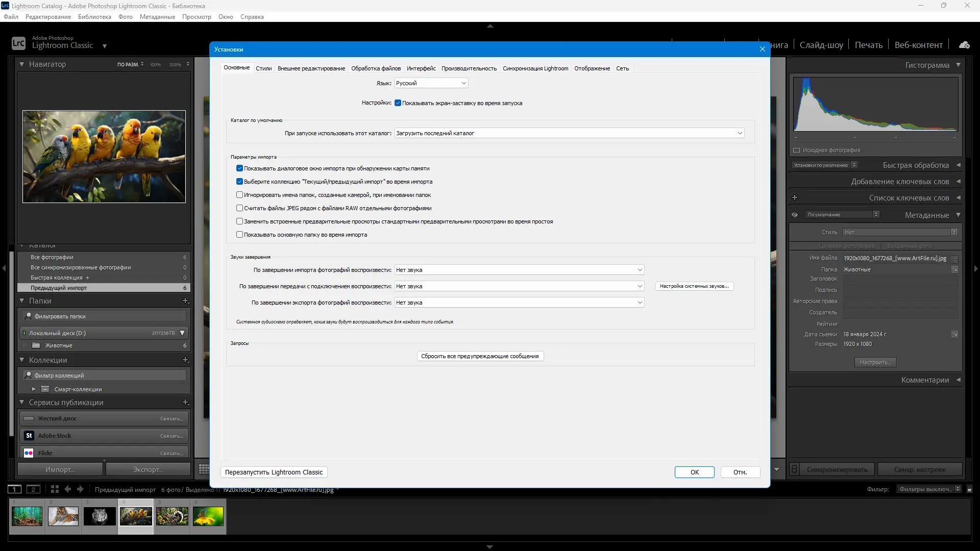
Task: Open the Язык language dropdown
Action: pos(431,83)
